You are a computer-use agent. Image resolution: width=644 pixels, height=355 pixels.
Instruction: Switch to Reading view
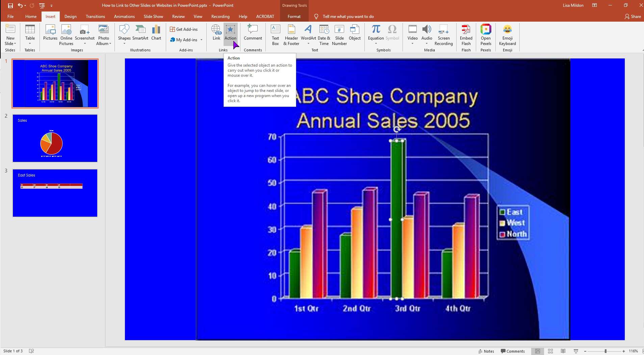[563, 351]
